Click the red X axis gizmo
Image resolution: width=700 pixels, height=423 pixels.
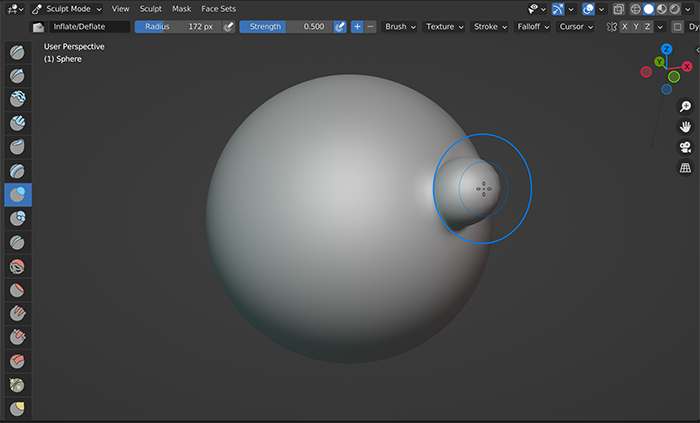687,66
